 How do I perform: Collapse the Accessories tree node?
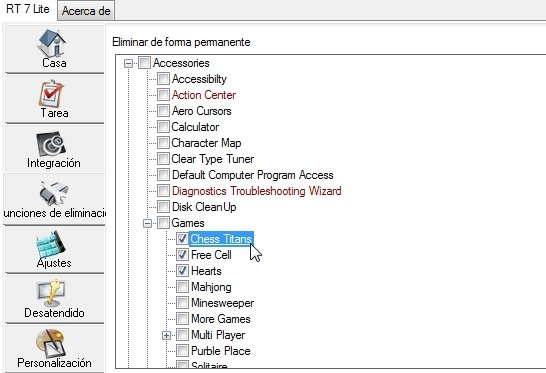click(x=128, y=63)
